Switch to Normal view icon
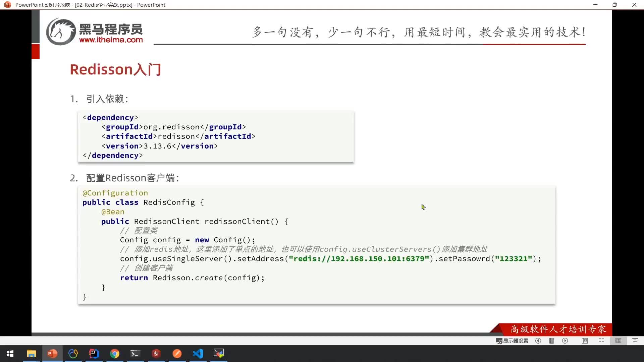644x362 pixels. tap(585, 341)
